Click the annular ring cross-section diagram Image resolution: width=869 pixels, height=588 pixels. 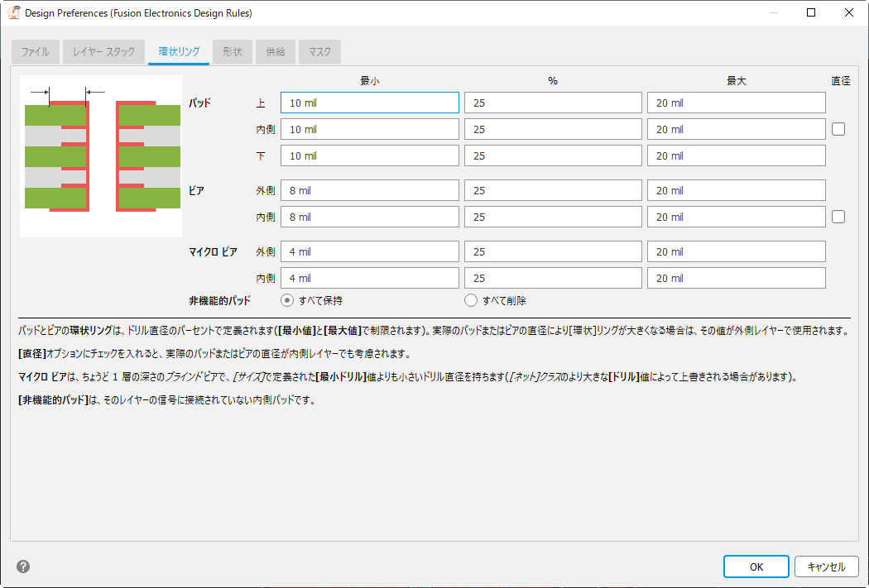click(x=101, y=156)
